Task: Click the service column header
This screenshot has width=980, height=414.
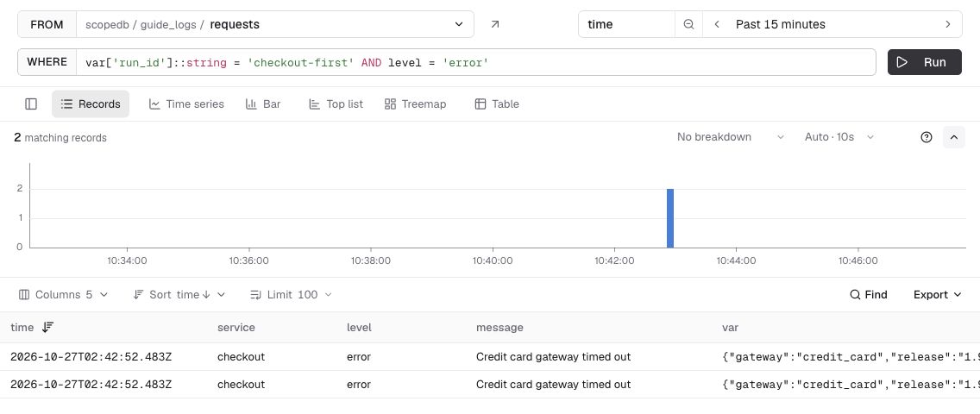Action: point(236,327)
